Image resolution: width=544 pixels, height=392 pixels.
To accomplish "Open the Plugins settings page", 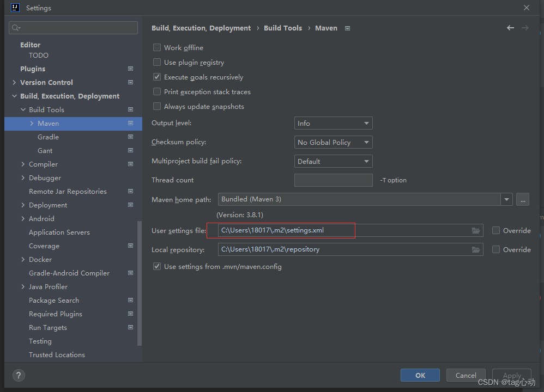I will tap(33, 69).
